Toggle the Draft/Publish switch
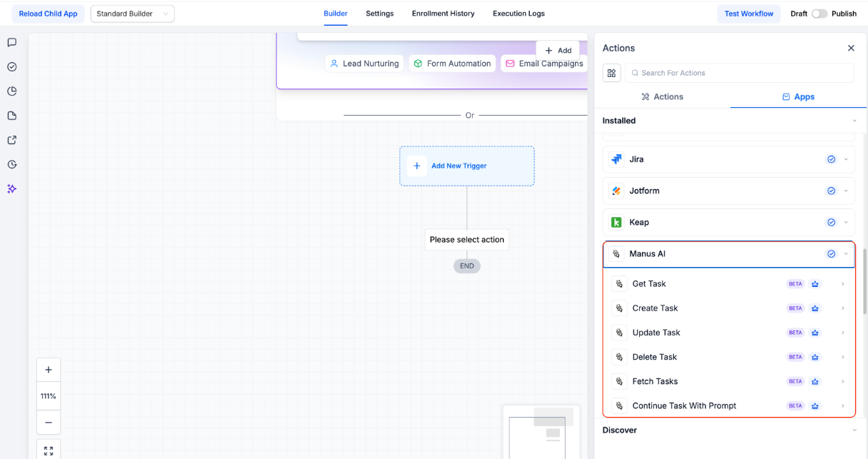The width and height of the screenshot is (868, 459). pos(819,14)
